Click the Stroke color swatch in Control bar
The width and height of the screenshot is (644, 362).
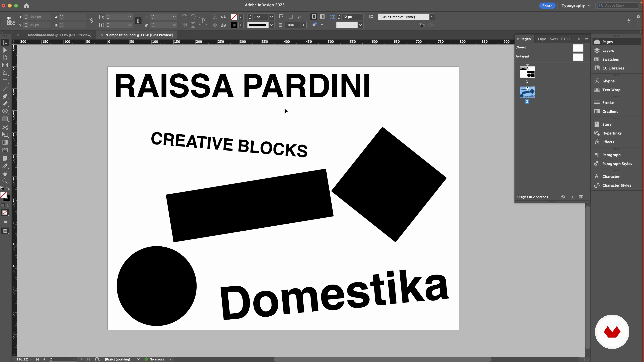tap(234, 25)
